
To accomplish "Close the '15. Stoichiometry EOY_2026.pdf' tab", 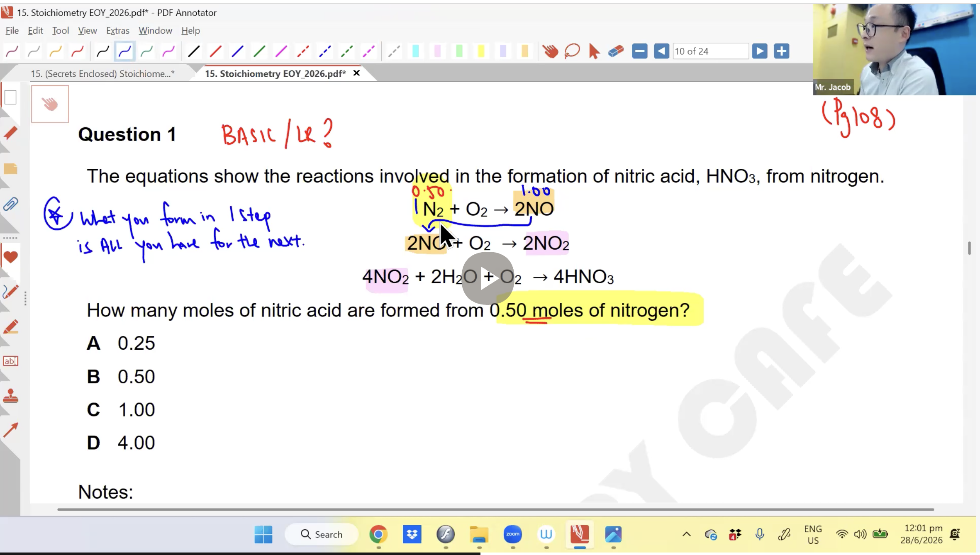I will coord(356,73).
